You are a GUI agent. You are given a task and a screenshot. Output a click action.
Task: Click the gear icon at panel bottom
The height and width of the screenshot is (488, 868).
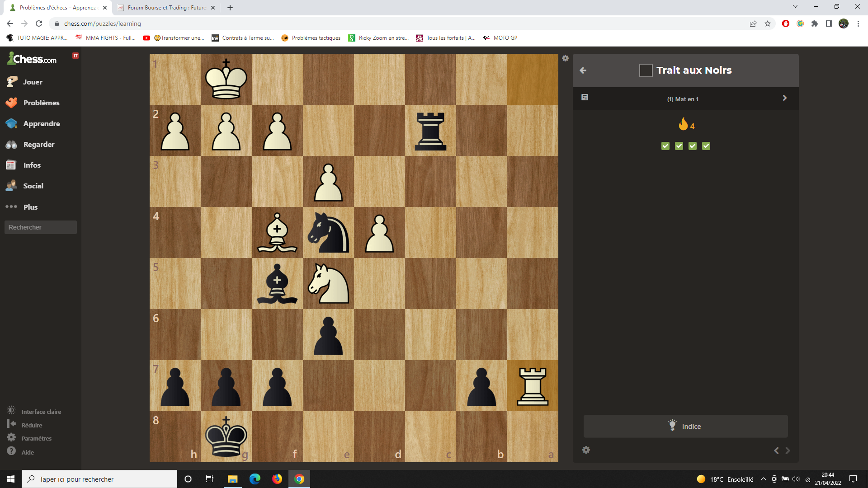(586, 450)
